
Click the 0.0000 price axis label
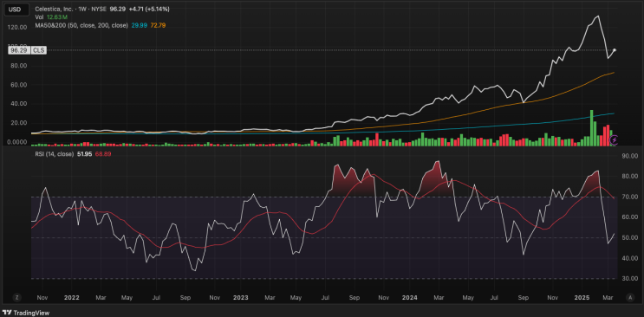[x=18, y=142]
